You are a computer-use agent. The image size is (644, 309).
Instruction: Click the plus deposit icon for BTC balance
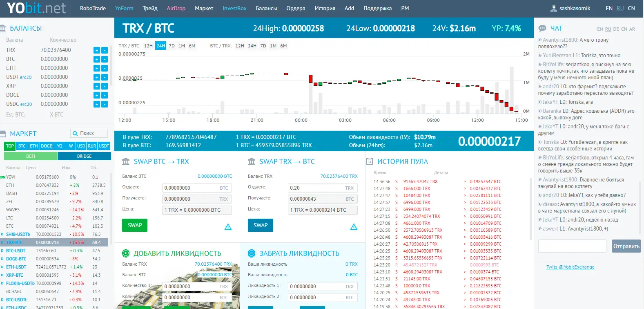pos(97,59)
